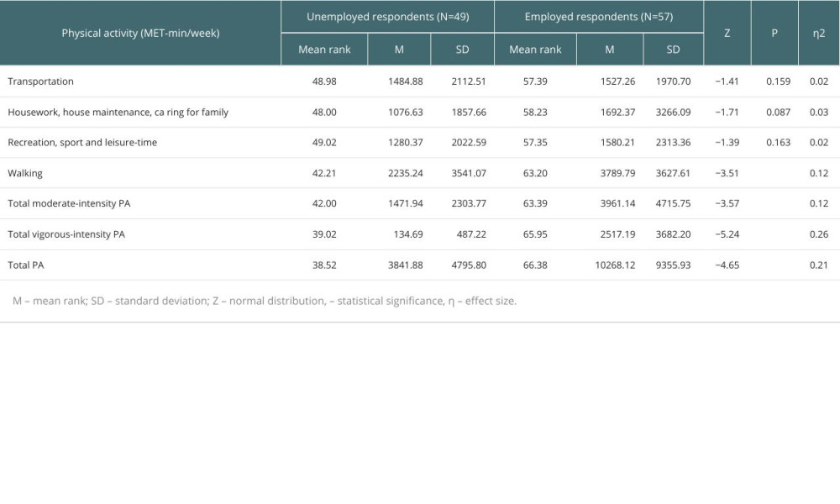Image resolution: width=840 pixels, height=504 pixels.
Task: Click value 2112.51 in Transportation row
Action: pyautogui.click(x=469, y=81)
